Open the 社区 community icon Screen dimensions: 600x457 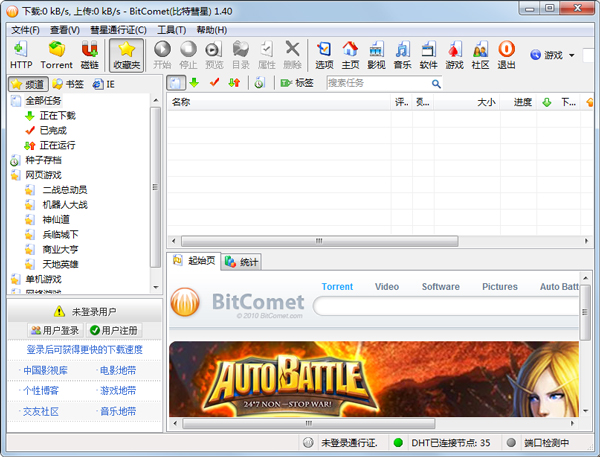[480, 55]
